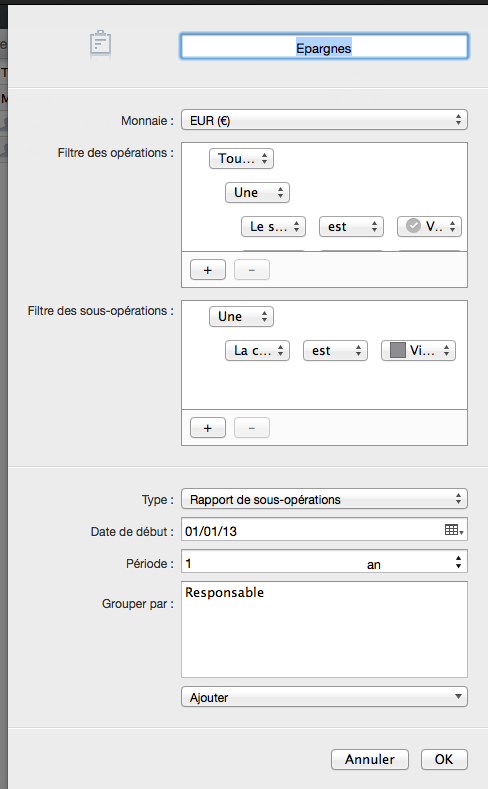488x789 pixels.
Task: Open the 'Une' dropdown in sub-operations filter
Action: [241, 317]
